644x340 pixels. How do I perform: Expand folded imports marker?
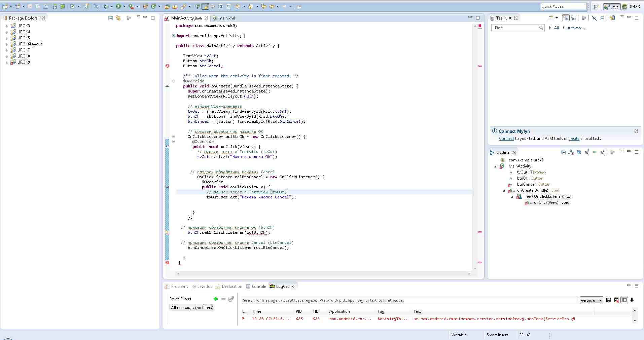tap(174, 36)
